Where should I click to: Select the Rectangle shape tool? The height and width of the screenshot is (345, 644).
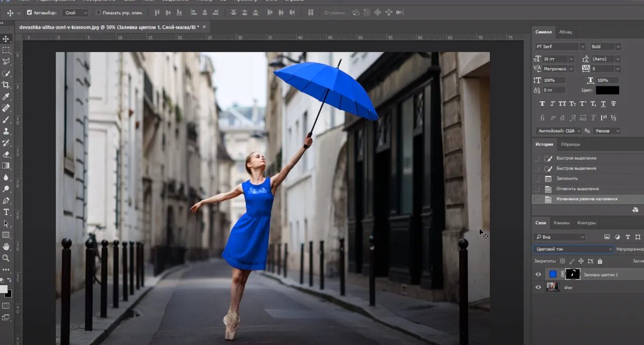click(x=6, y=235)
